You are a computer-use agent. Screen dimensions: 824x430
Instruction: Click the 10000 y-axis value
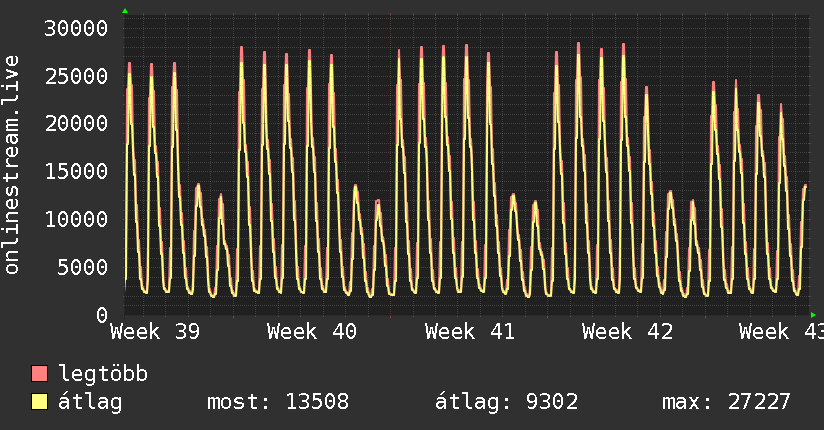coord(76,220)
